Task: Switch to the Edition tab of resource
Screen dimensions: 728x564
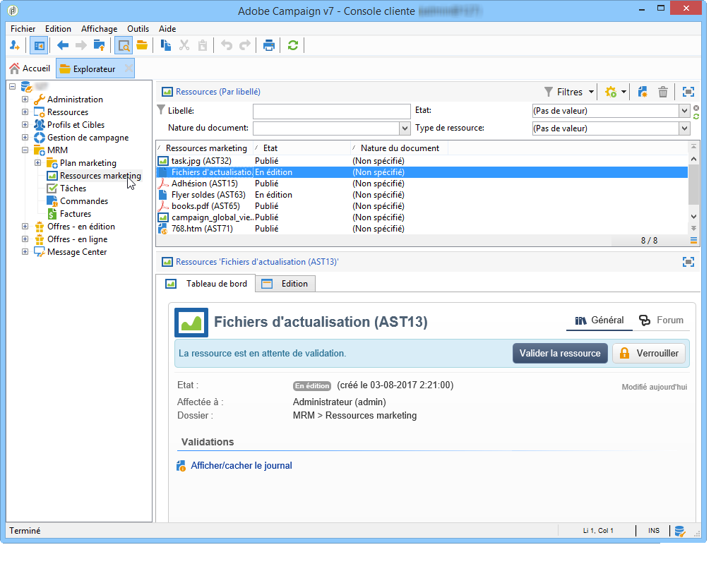Action: coord(285,284)
